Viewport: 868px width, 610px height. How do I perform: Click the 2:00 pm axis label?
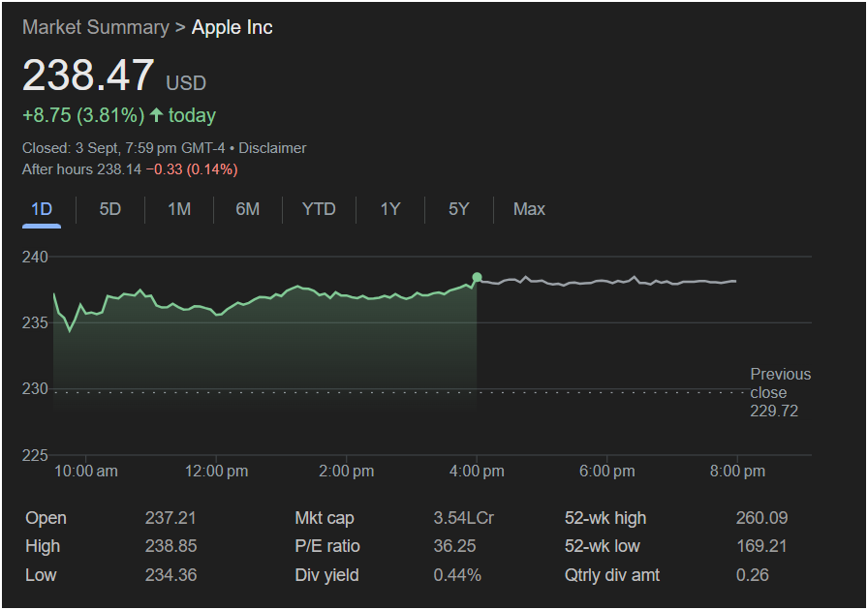[347, 472]
